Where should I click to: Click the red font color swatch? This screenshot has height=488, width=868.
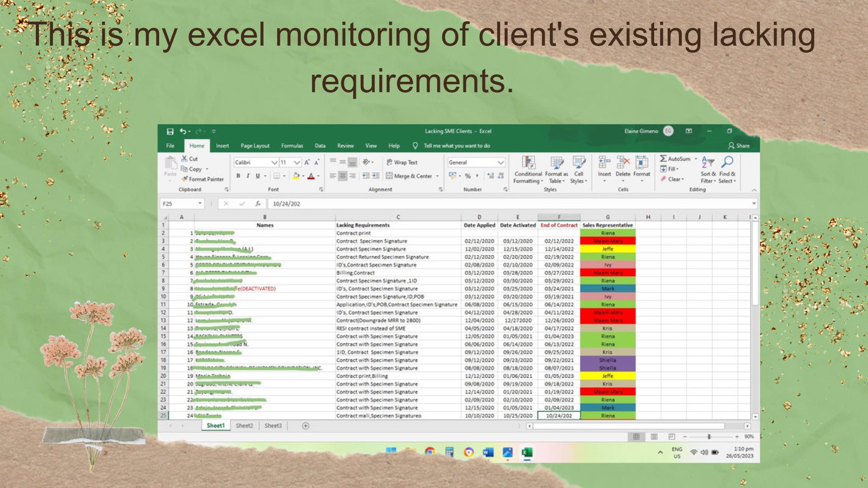coord(311,176)
